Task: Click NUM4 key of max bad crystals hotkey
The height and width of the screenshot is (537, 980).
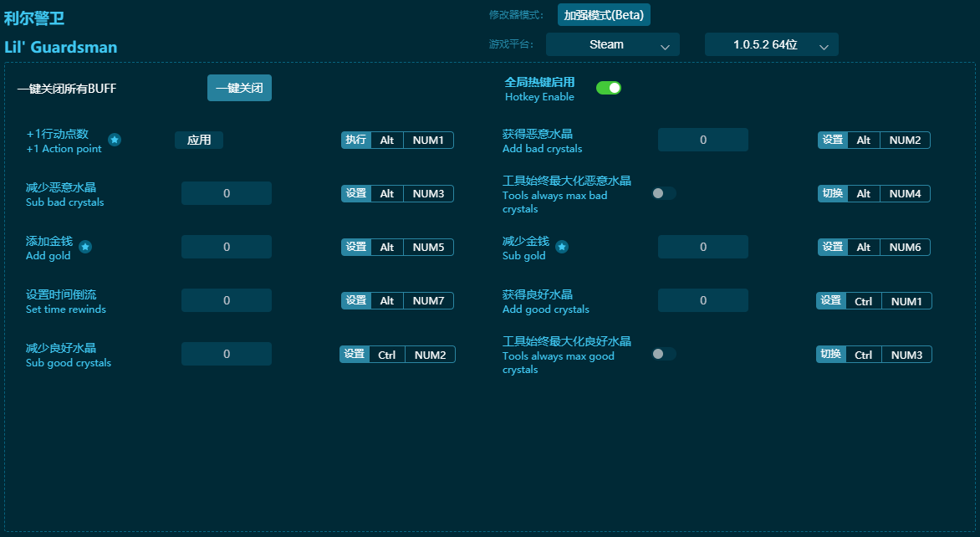Action: pos(905,194)
